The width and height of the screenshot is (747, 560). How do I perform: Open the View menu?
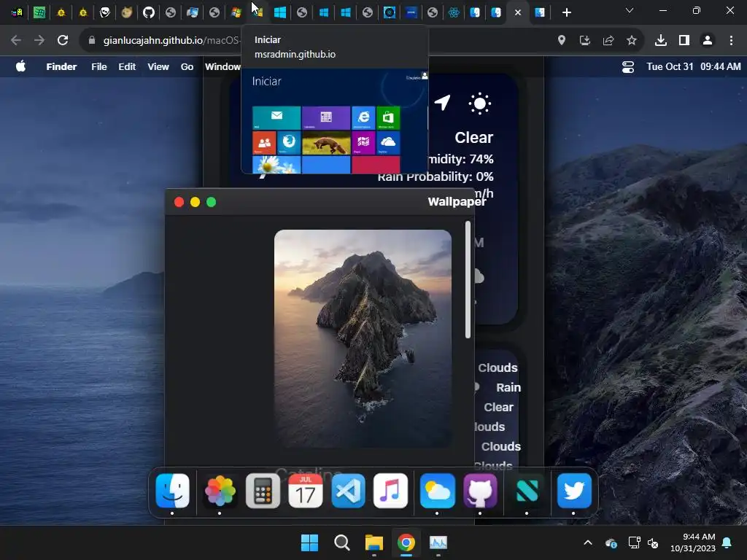[x=158, y=66]
